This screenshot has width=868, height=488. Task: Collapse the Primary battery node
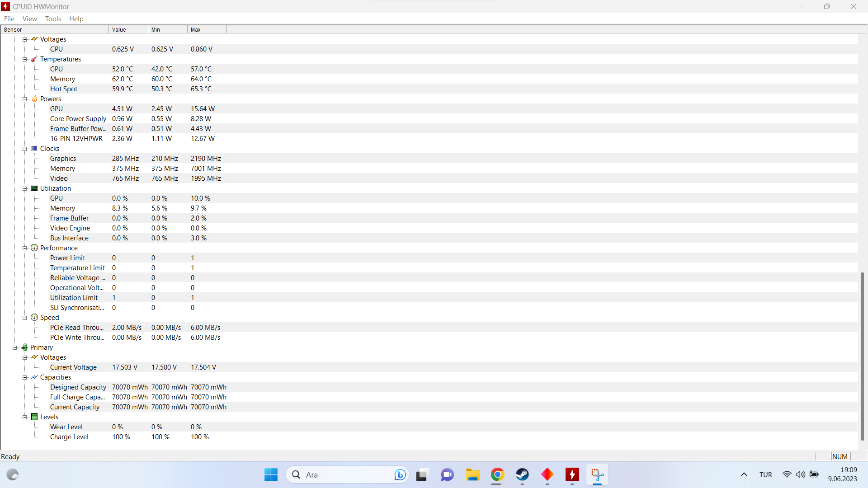coord(15,347)
